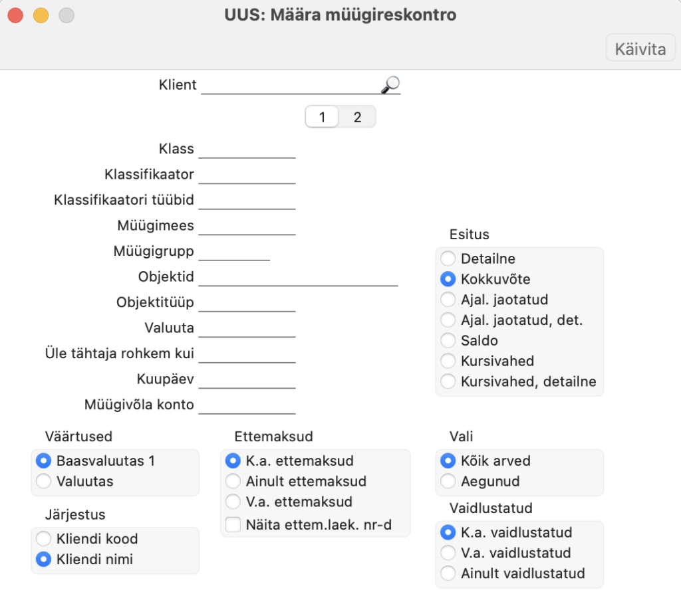Switch to tab 2

coord(357,117)
